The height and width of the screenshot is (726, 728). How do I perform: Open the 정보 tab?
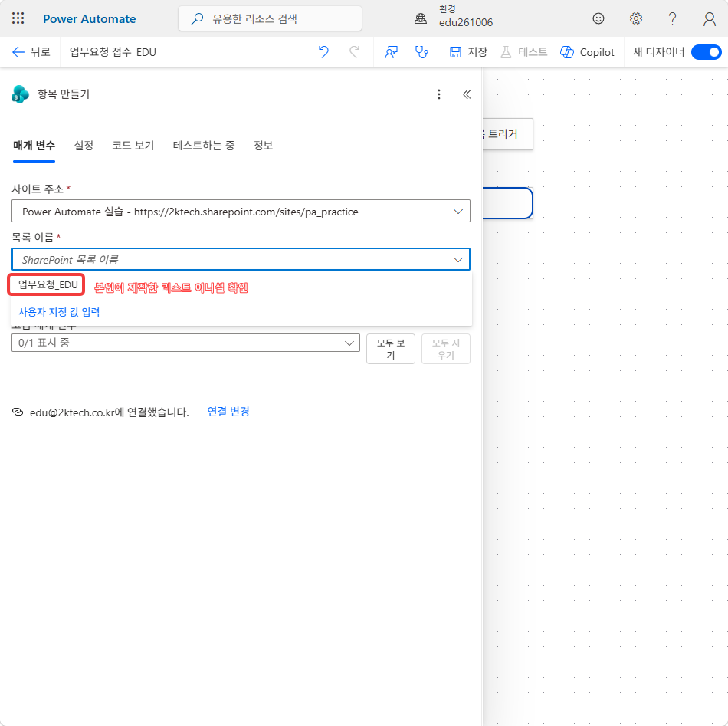(263, 146)
